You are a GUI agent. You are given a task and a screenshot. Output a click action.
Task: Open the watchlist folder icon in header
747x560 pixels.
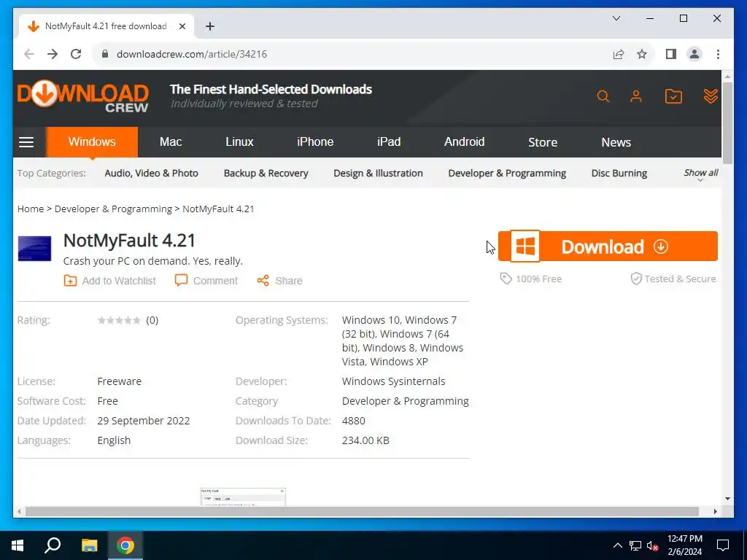click(x=673, y=96)
